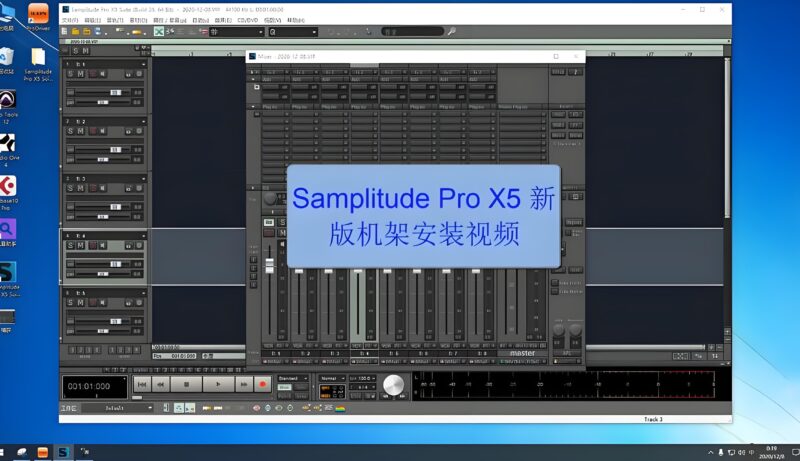Click the orange app icon in the taskbar

[x=43, y=452]
